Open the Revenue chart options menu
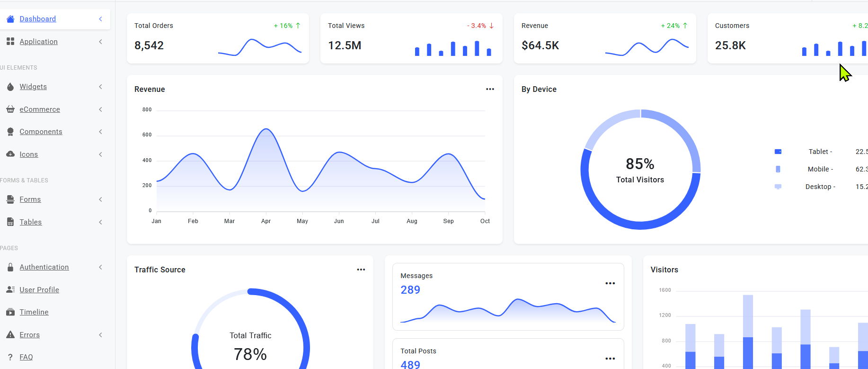 click(x=490, y=89)
